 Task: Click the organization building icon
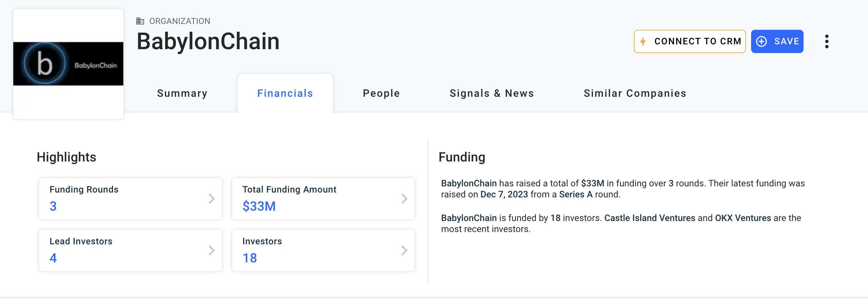(140, 21)
